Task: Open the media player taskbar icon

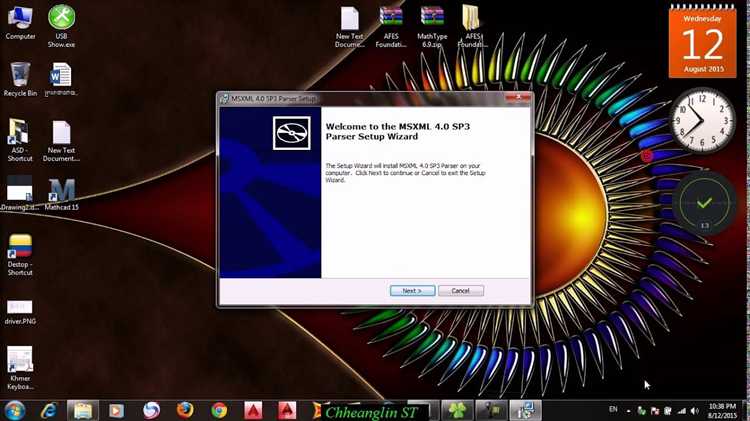Action: 116,410
